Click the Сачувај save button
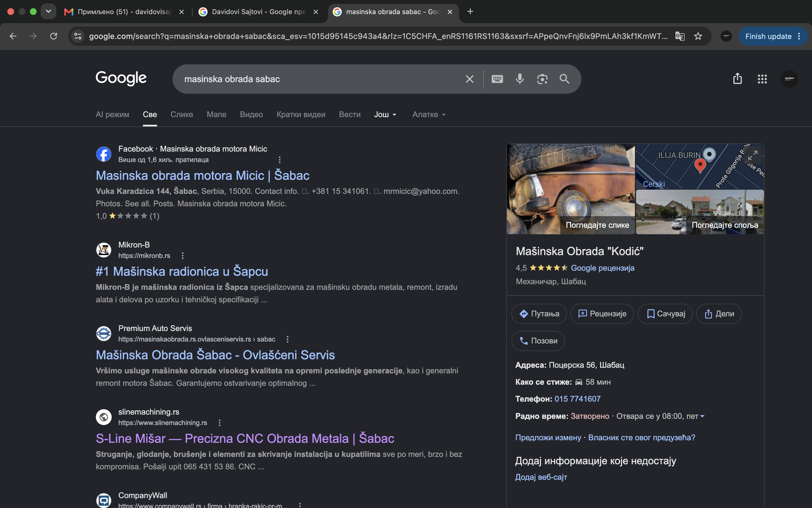The width and height of the screenshot is (812, 508). (665, 314)
